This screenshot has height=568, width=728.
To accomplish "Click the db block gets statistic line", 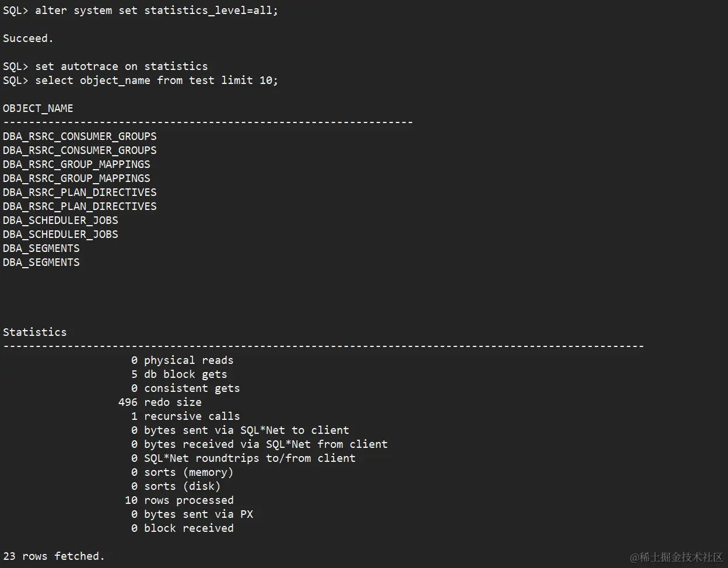I will [185, 374].
